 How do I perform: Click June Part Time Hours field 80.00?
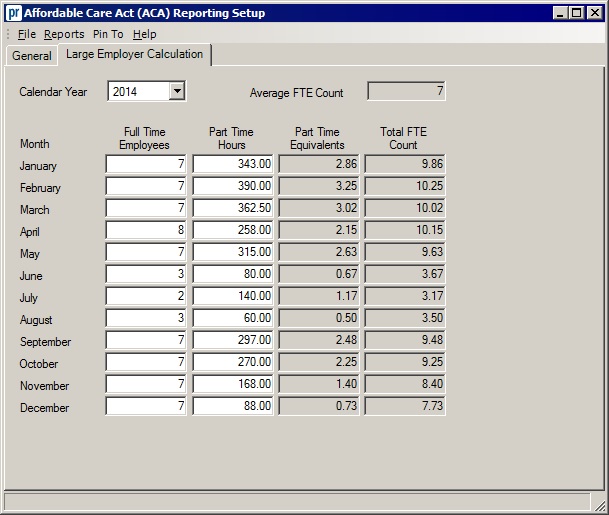tap(233, 274)
